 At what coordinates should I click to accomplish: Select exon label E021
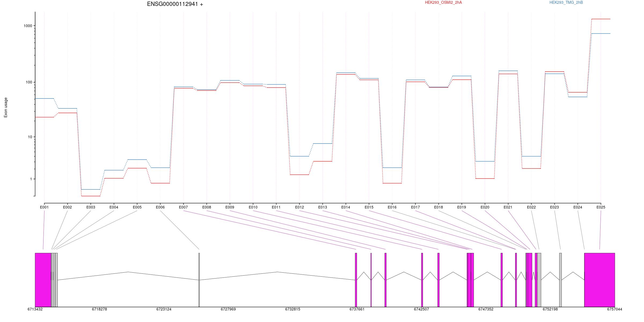tap(508, 207)
